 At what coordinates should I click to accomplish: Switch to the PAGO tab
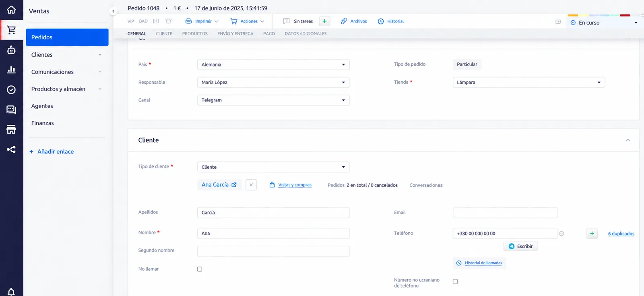coord(269,34)
